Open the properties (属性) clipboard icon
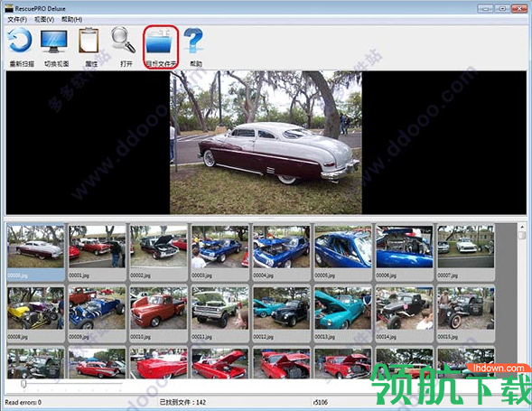532x411 pixels. point(89,41)
